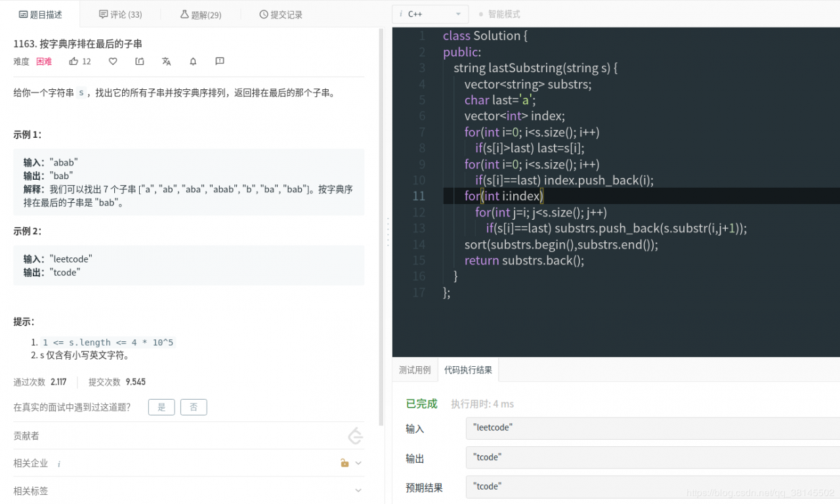Select the 代码执行结果 tab
This screenshot has height=504, width=840.
pyautogui.click(x=468, y=369)
